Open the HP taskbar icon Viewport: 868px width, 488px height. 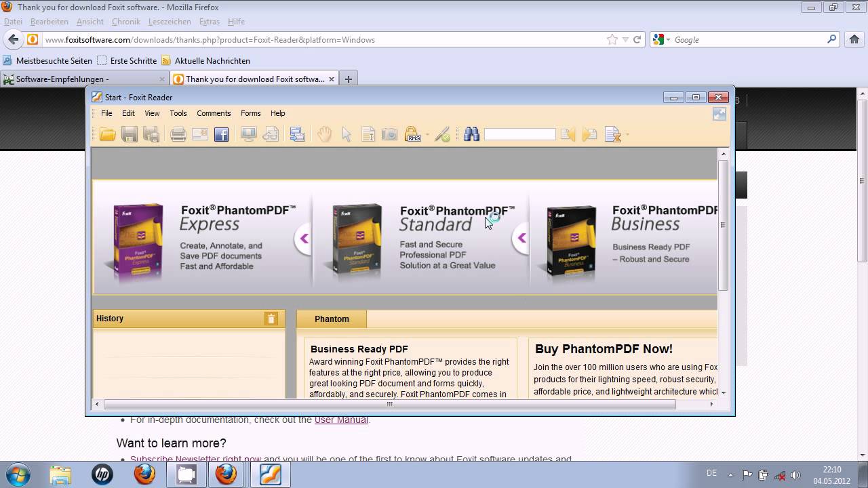tap(102, 474)
